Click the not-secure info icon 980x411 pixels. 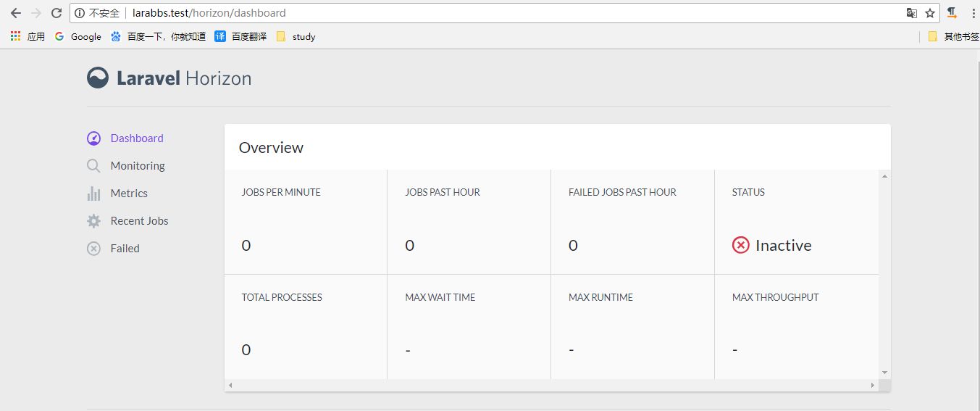point(80,13)
